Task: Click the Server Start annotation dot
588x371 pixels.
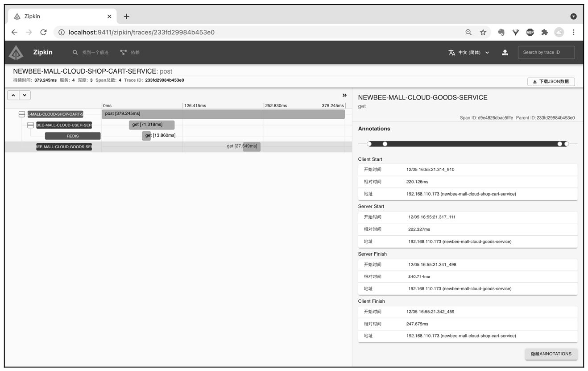Action: pos(385,144)
